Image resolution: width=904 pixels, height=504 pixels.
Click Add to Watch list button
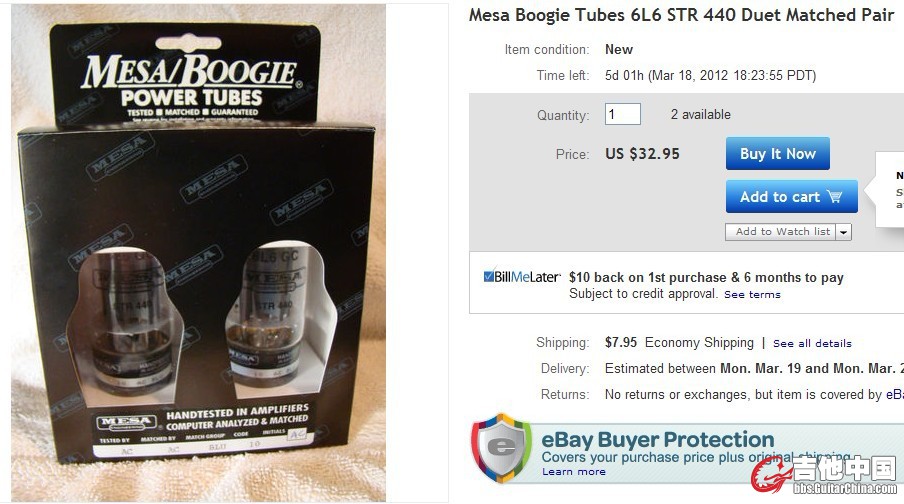781,232
